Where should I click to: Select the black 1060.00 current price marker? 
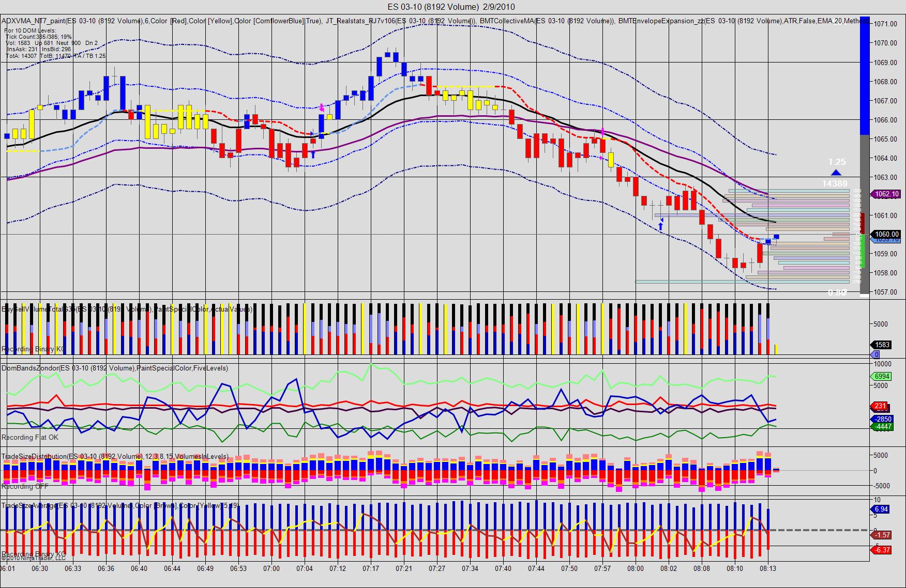[886, 234]
